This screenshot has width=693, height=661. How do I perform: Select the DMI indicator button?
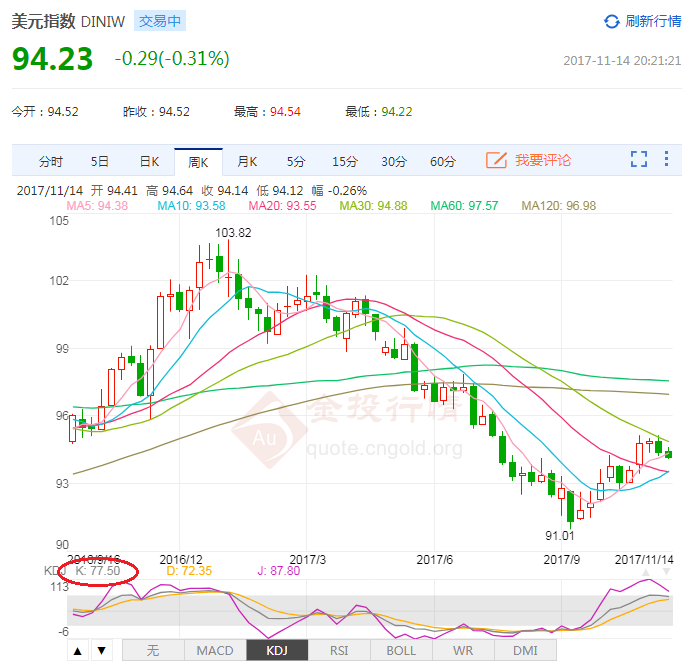click(x=524, y=651)
